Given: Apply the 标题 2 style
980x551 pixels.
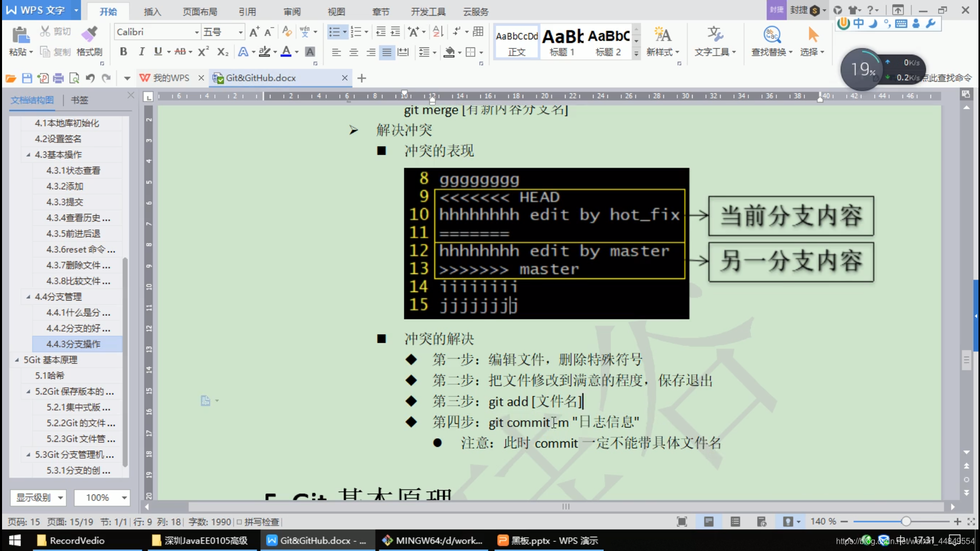Looking at the screenshot, I should coord(608,42).
